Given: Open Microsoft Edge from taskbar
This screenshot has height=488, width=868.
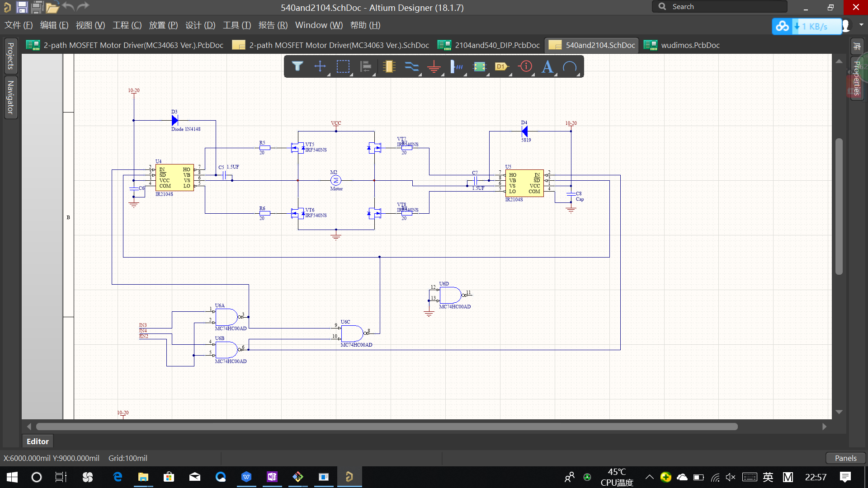Looking at the screenshot, I should 118,477.
